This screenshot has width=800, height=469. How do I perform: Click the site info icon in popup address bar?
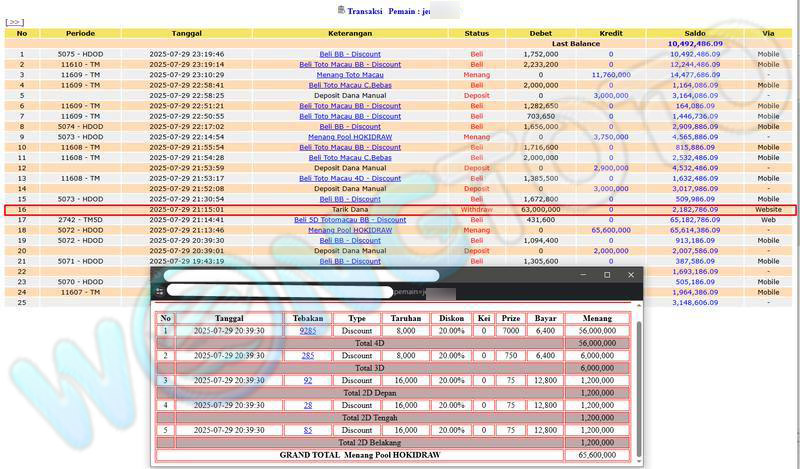tap(158, 291)
